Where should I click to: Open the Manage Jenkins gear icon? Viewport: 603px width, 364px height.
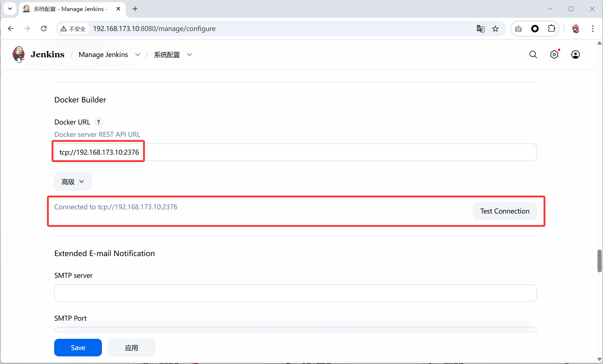click(x=554, y=55)
